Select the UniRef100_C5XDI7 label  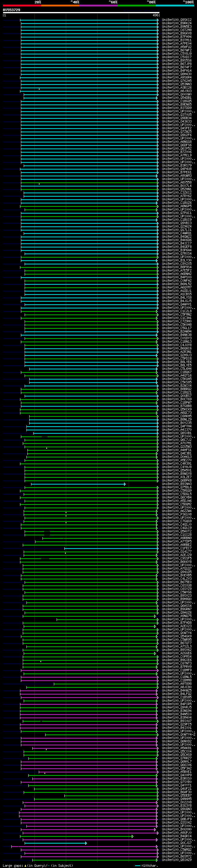(x=177, y=57)
